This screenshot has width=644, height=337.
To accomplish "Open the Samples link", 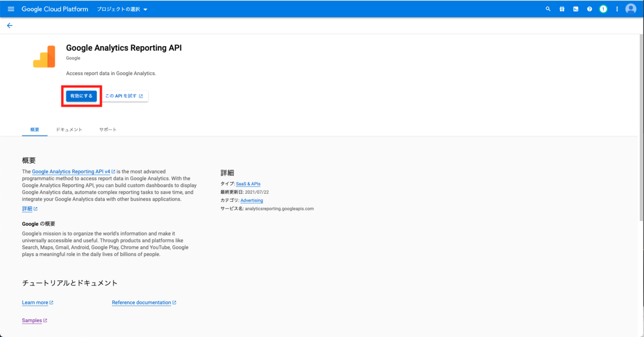I will 34,321.
